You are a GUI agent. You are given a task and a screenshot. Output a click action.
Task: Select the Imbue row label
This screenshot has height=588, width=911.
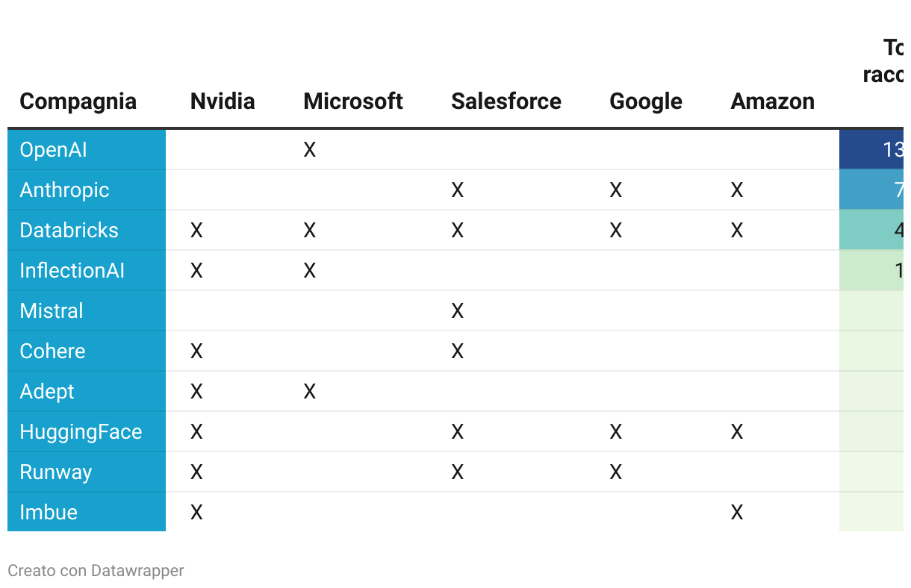coord(49,513)
